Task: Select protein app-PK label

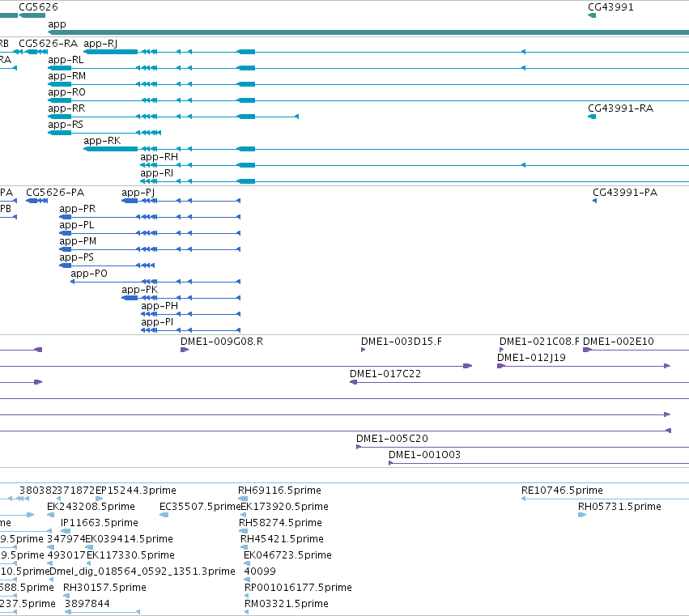Action: [140, 290]
